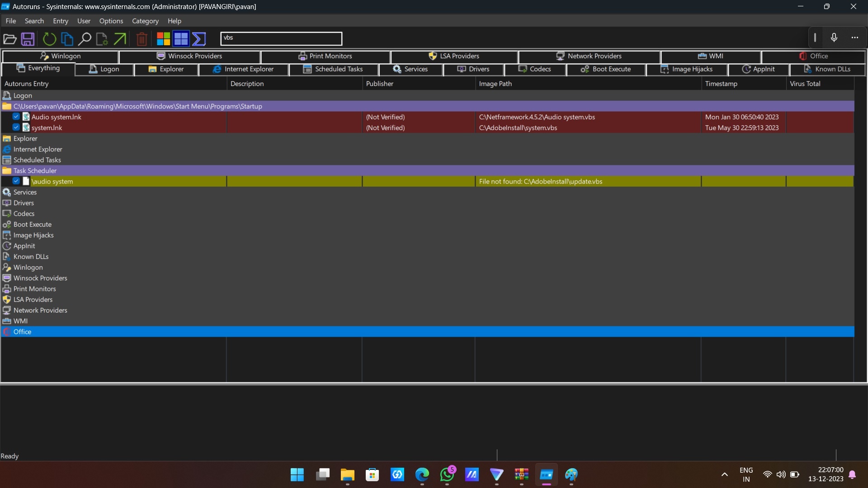Screen dimensions: 868x488
Task: Toggle Hide Microsoft Entries colored logo icon
Action: (x=163, y=39)
